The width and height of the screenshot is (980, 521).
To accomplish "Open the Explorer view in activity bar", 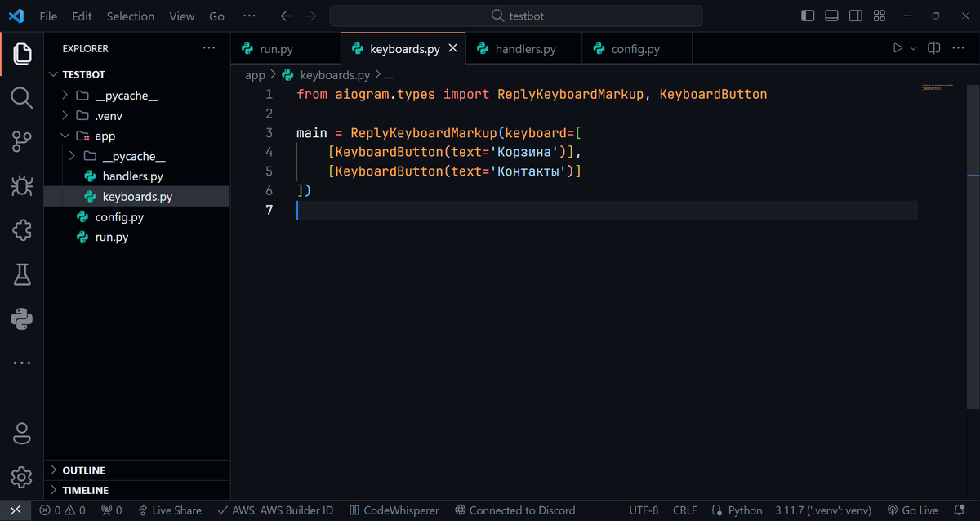I will 22,54.
